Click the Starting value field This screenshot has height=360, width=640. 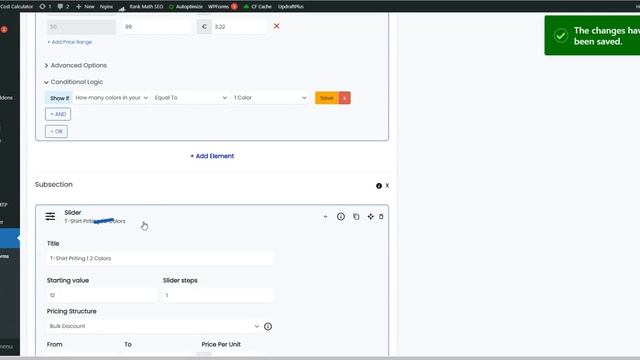(102, 295)
